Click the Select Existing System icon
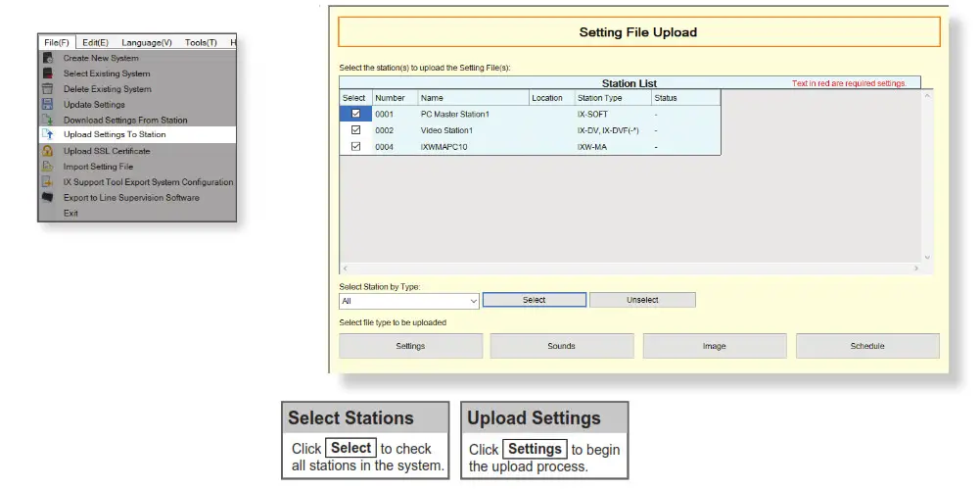 tap(48, 73)
